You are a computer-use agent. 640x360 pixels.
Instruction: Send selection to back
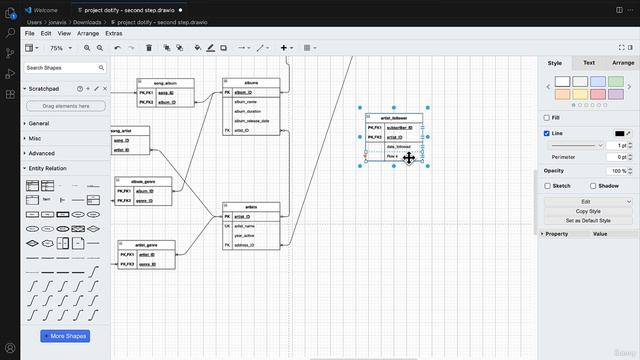[180, 48]
